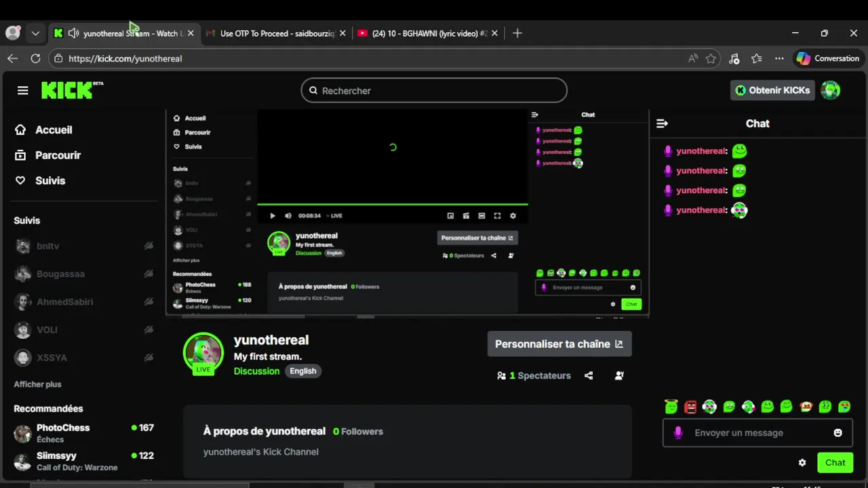Open the tab search dropdown
This screenshot has height=488, width=868.
click(35, 33)
